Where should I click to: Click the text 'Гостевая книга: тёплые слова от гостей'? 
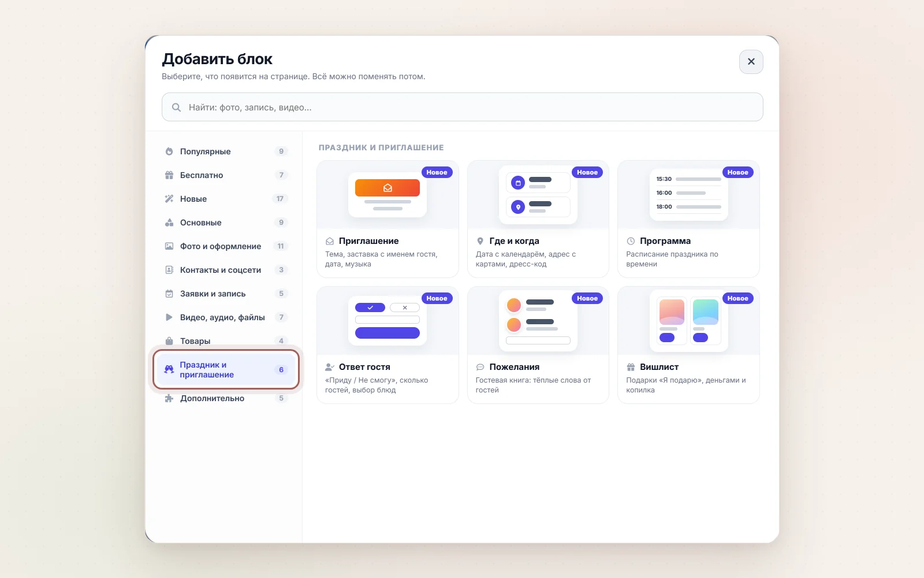tap(533, 385)
